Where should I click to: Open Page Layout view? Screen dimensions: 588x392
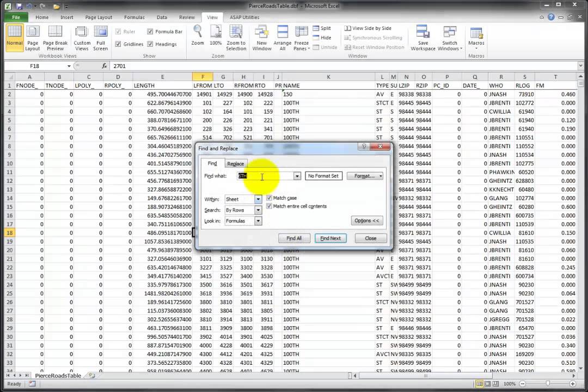point(33,38)
